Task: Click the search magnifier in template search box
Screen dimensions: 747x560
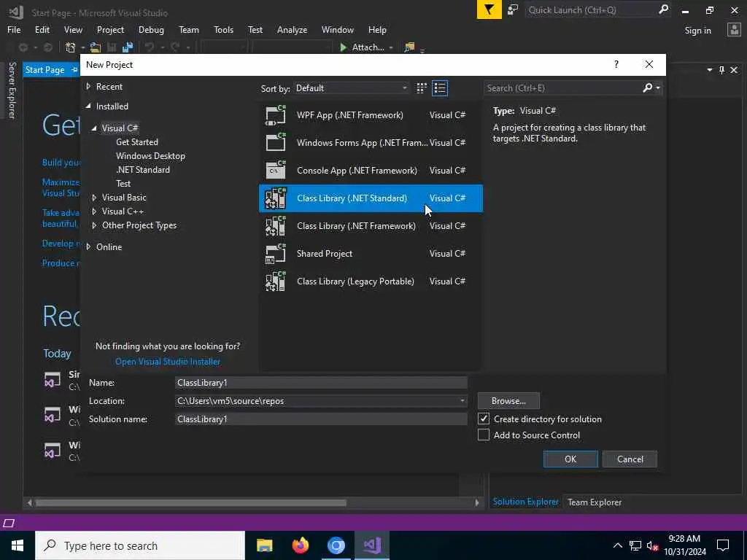Action: click(648, 87)
